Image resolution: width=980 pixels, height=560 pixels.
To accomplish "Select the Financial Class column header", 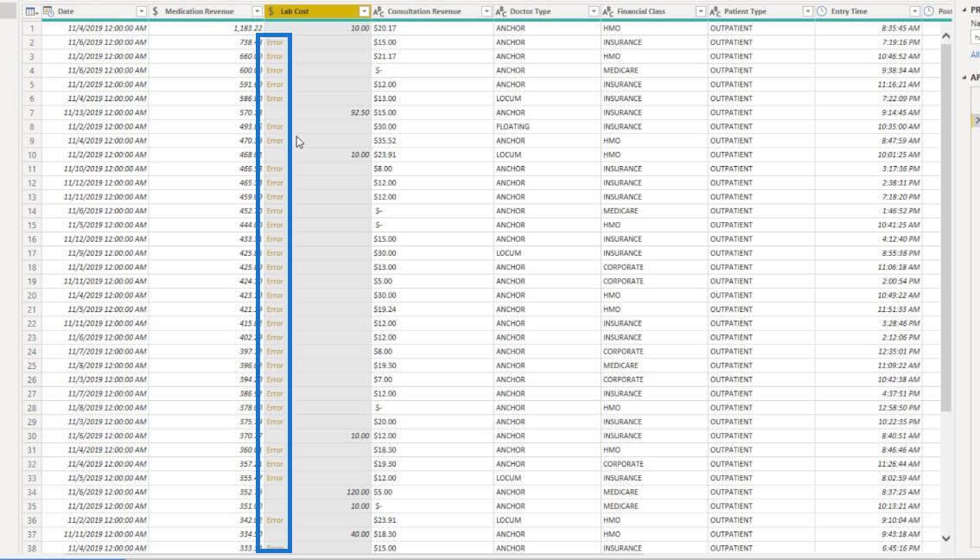I will click(x=653, y=11).
